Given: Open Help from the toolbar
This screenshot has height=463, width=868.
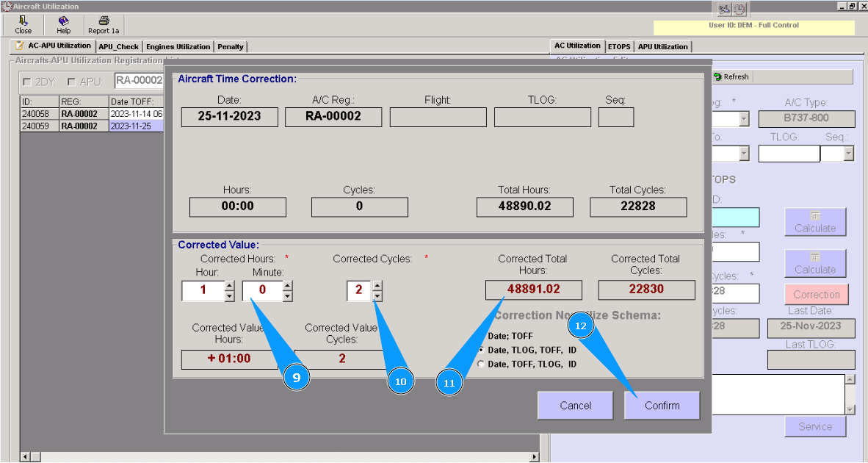Looking at the screenshot, I should [64, 25].
